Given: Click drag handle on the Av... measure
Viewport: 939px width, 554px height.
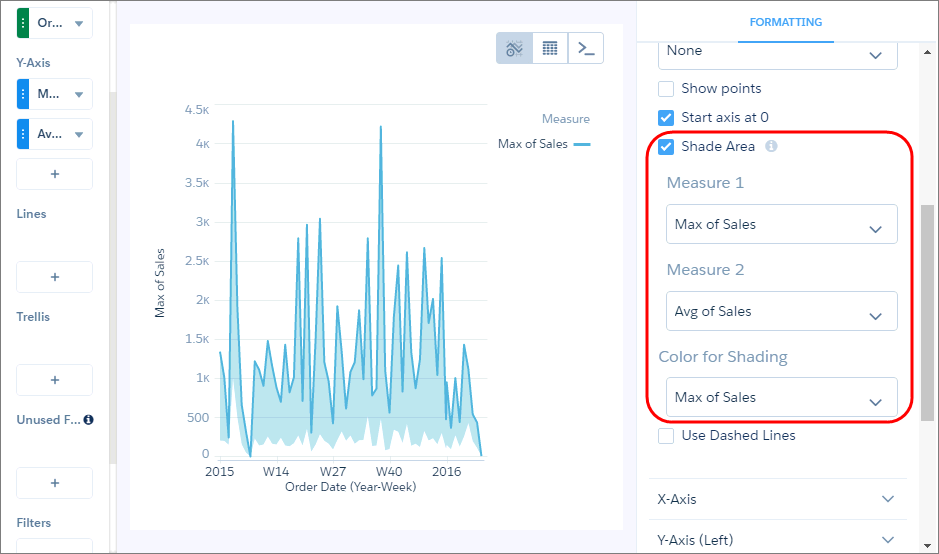Looking at the screenshot, I should pyautogui.click(x=23, y=134).
